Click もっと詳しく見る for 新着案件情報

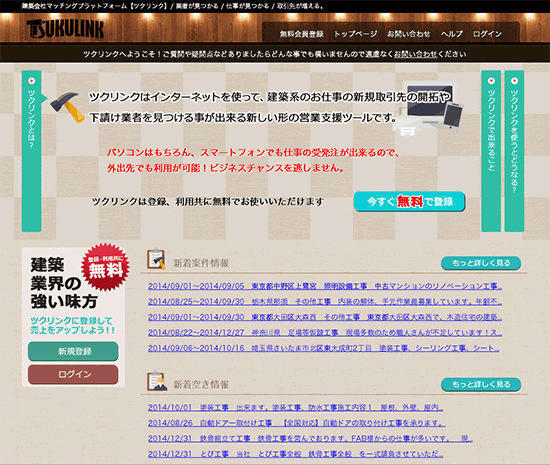click(x=481, y=263)
